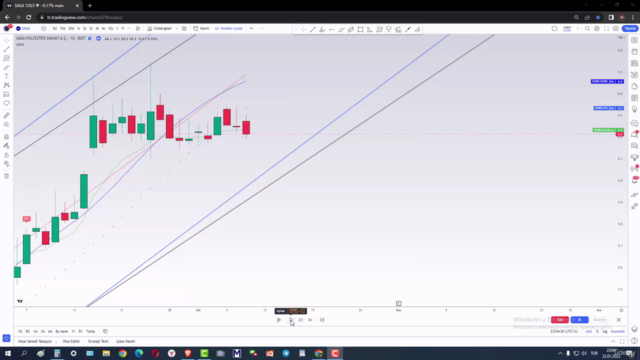Select the zoom-in magnifier tool
This screenshot has height=360, width=640.
click(x=7, y=124)
